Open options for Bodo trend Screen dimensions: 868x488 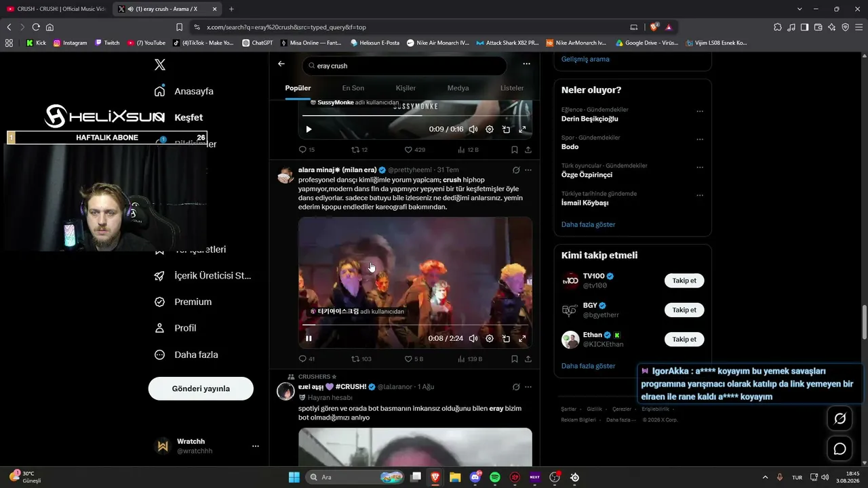coord(700,139)
